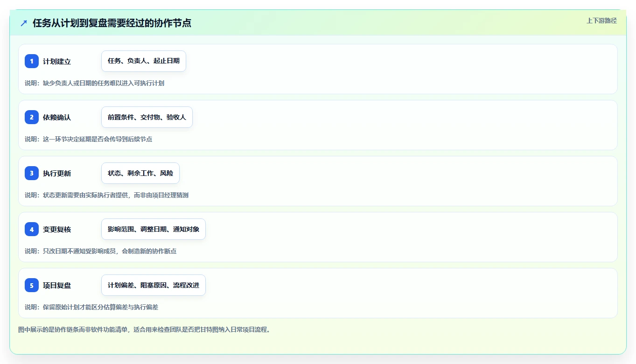This screenshot has height=364, width=636.
Task: Click the note about 状态更新需要由实际执行者提供
Action: pos(106,195)
